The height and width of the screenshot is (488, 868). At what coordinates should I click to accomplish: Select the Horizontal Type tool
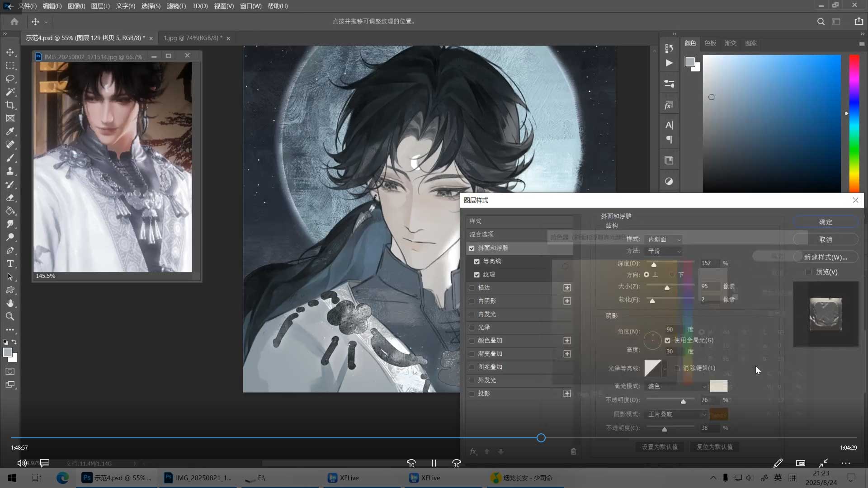[x=10, y=264]
